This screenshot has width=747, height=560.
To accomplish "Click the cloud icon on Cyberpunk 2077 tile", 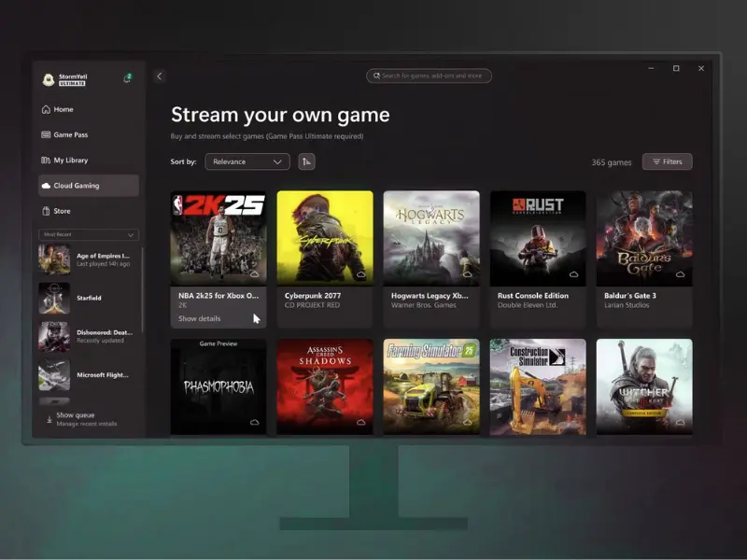I will click(360, 274).
